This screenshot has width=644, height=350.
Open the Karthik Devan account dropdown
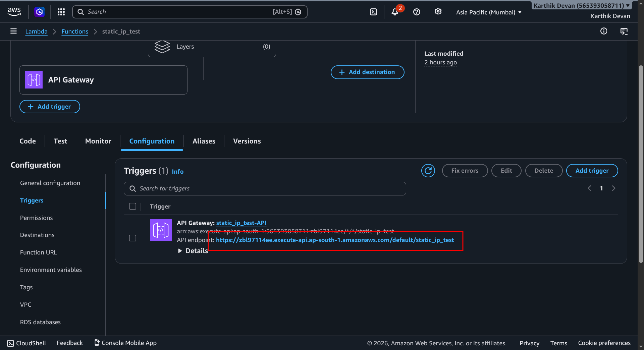(581, 6)
